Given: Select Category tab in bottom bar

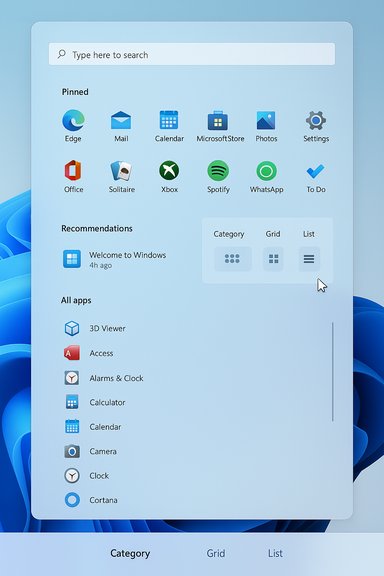Looking at the screenshot, I should tap(130, 553).
